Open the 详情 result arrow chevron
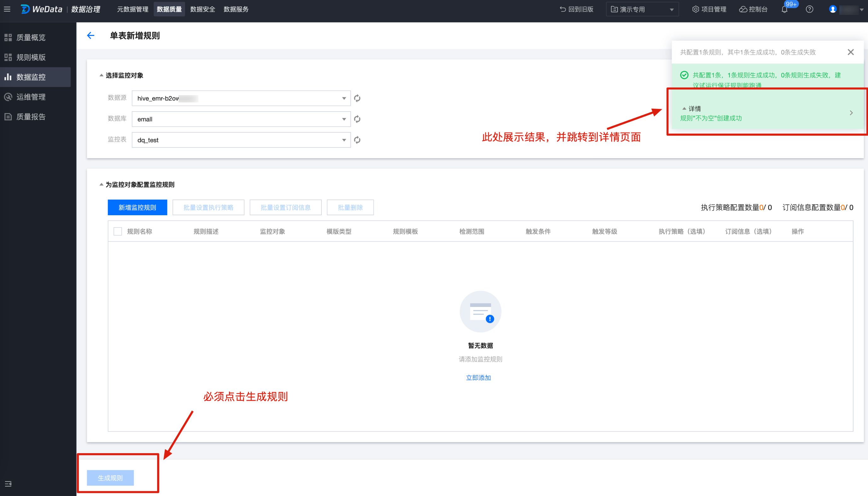Image resolution: width=868 pixels, height=496 pixels. coord(851,113)
